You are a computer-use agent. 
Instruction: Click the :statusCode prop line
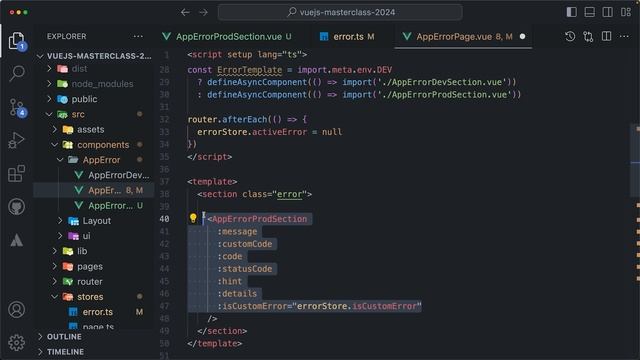point(244,269)
